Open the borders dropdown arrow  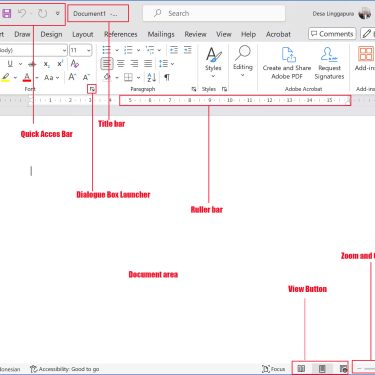[138, 78]
